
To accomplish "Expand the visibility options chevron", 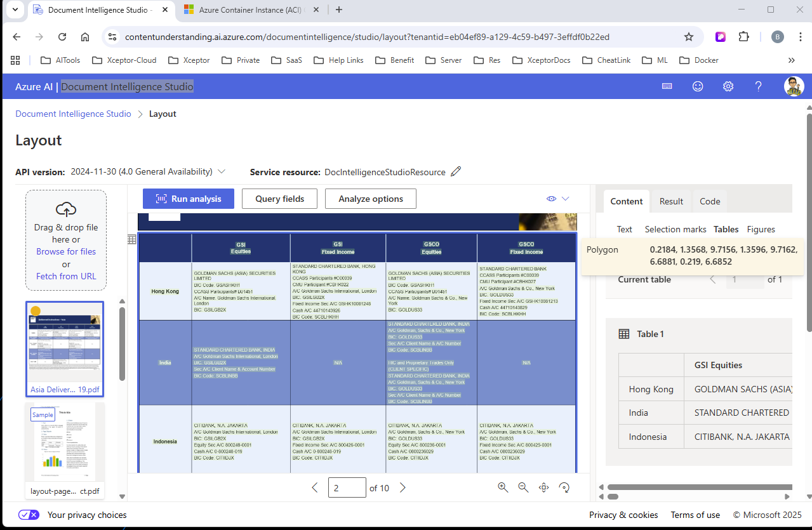I will 565,199.
